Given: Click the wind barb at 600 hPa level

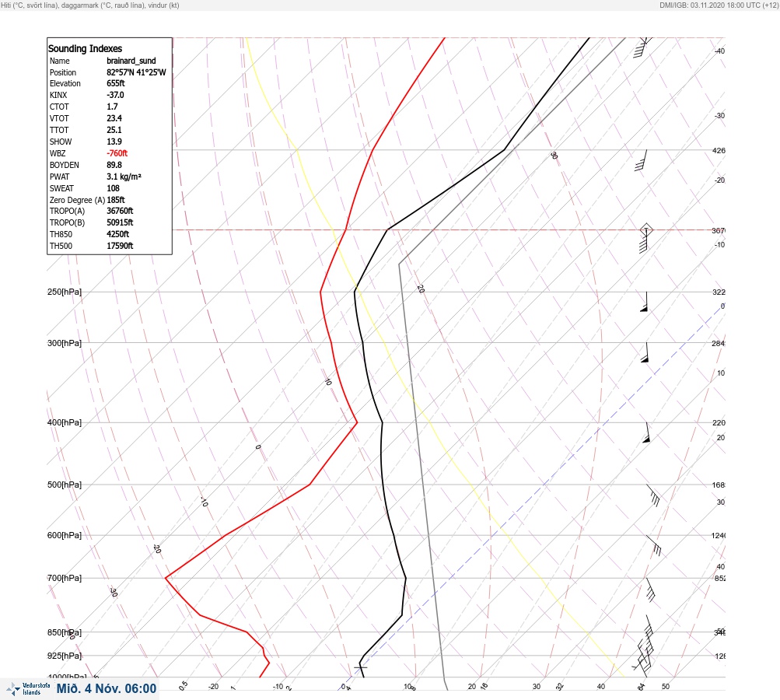Looking at the screenshot, I should coord(654,545).
